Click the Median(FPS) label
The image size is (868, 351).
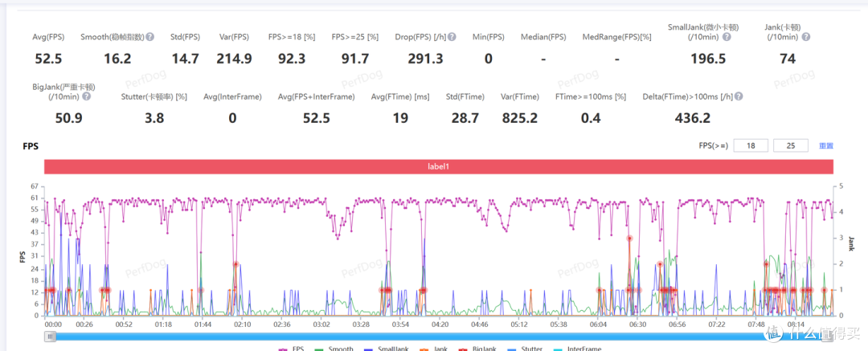click(543, 37)
